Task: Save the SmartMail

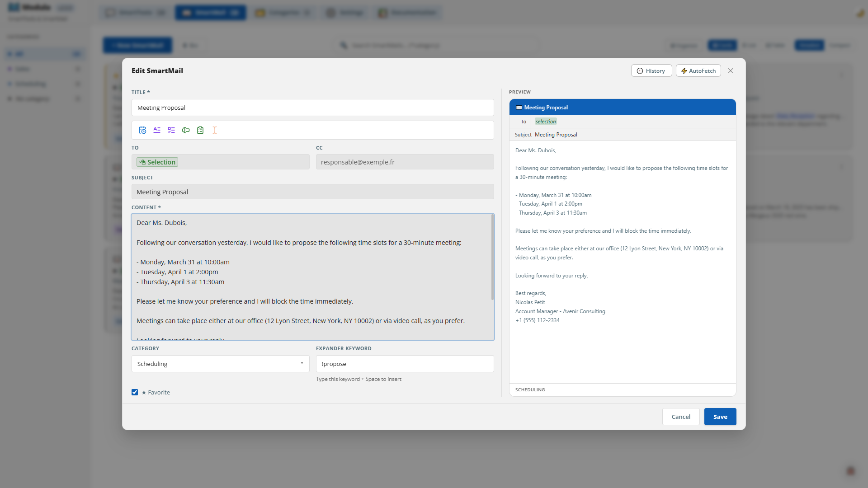Action: point(720,417)
